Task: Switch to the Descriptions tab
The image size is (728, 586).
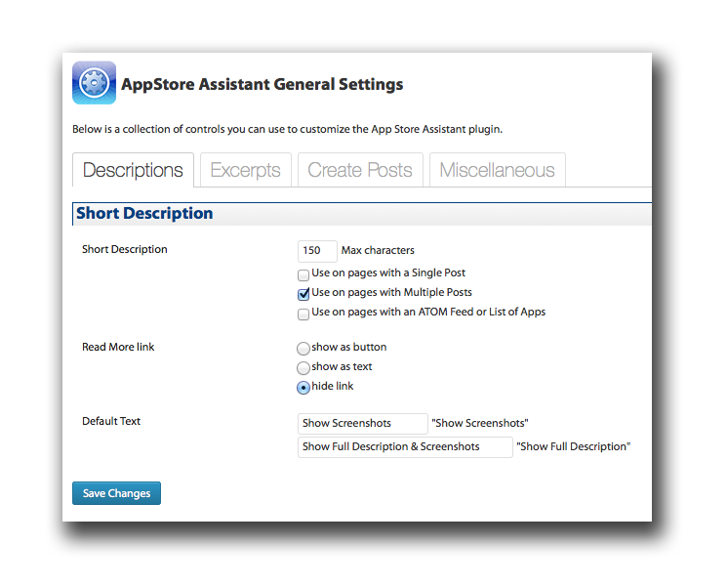Action: click(133, 170)
